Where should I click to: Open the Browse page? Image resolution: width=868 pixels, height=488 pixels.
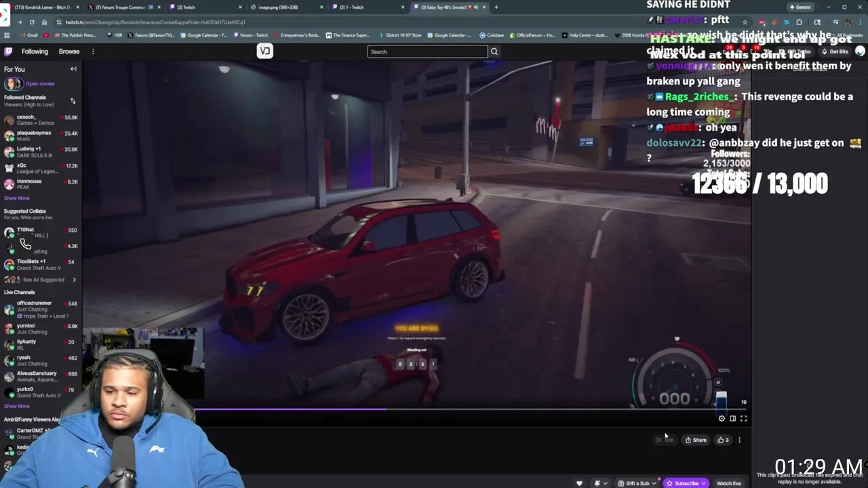tap(69, 52)
